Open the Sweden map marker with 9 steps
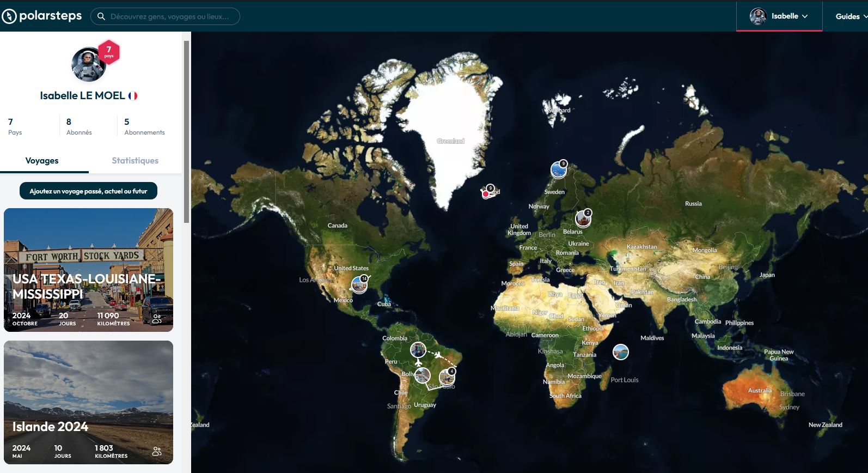Viewport: 868px width, 473px height. [559, 169]
